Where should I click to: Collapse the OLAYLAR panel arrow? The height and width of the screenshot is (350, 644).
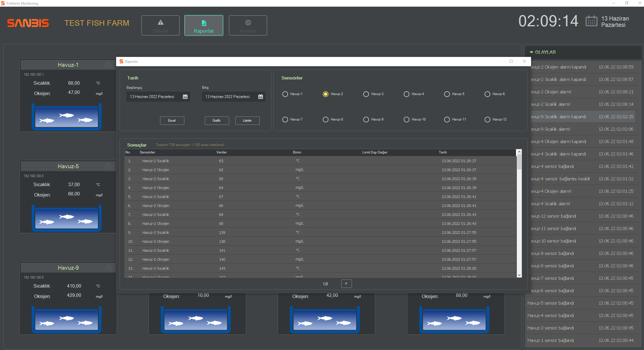(x=531, y=52)
